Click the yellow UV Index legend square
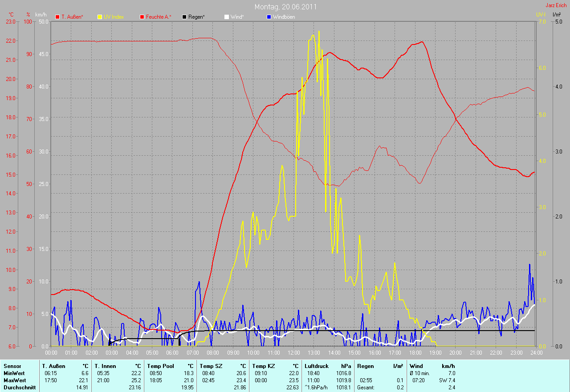The width and height of the screenshot is (570, 392). pyautogui.click(x=100, y=17)
